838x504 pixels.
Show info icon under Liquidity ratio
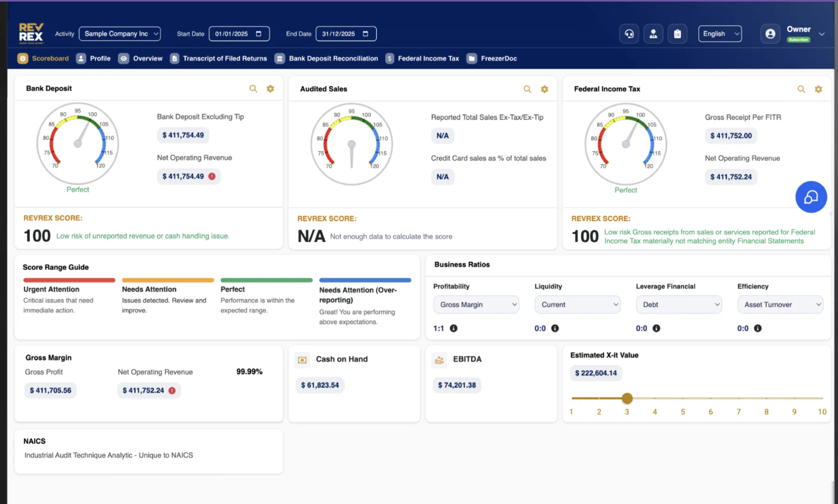(555, 328)
